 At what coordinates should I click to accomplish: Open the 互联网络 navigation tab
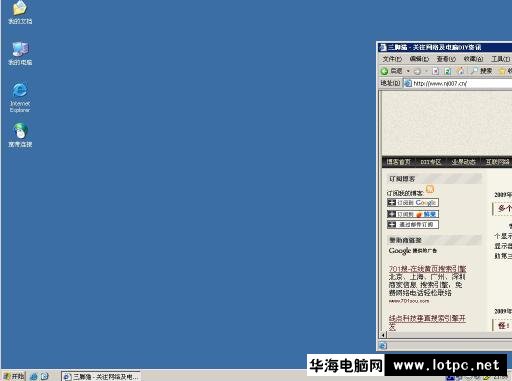(497, 162)
